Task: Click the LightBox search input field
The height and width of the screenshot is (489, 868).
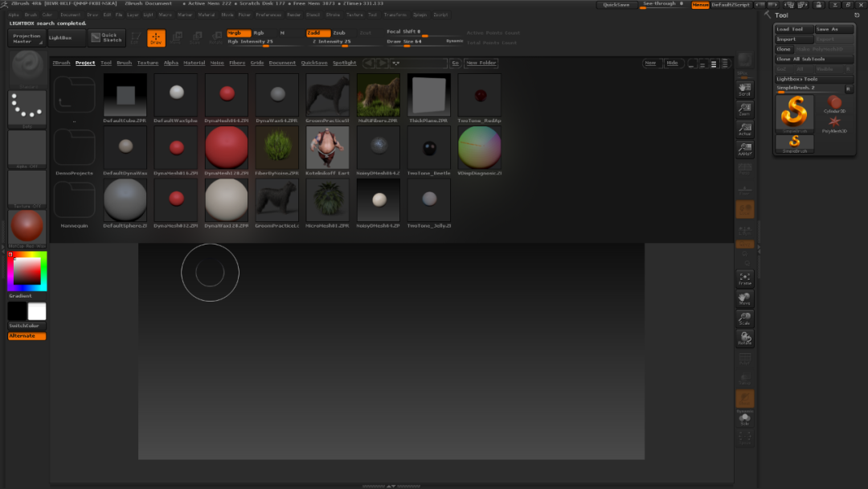Action: point(418,63)
